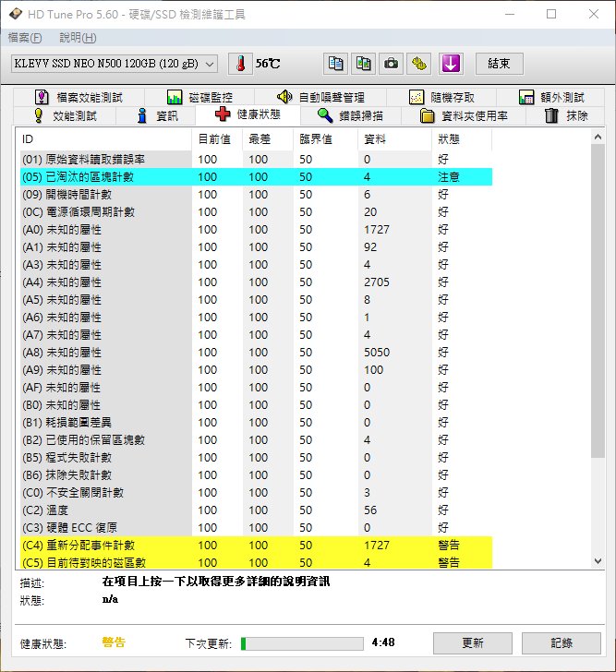The width and height of the screenshot is (616, 672).
Task: Click the HD Tune Pro title bar icon
Action: 16,14
